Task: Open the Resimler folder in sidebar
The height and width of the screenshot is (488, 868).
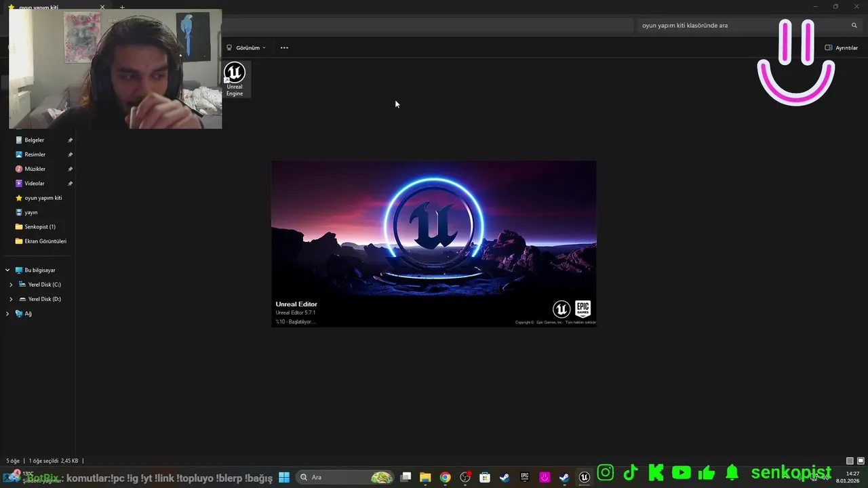Action: 35,155
